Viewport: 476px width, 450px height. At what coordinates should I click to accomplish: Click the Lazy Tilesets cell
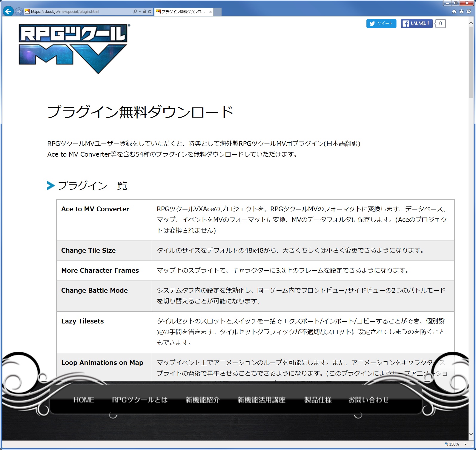point(104,332)
